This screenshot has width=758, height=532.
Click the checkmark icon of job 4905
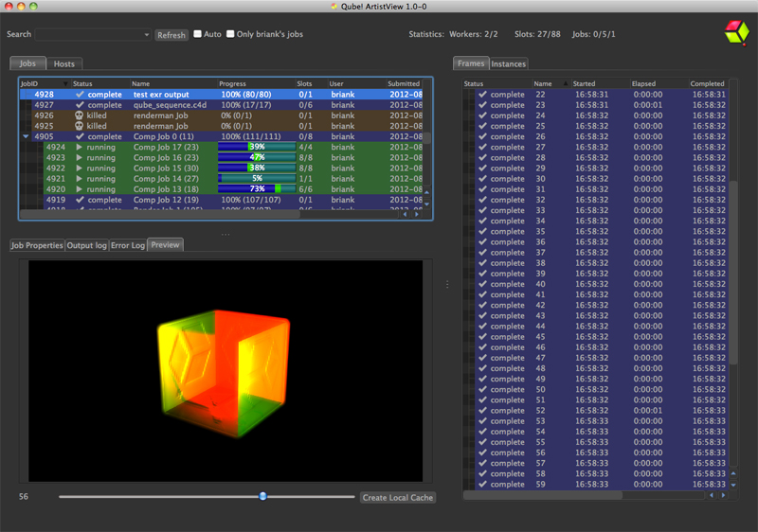point(80,136)
